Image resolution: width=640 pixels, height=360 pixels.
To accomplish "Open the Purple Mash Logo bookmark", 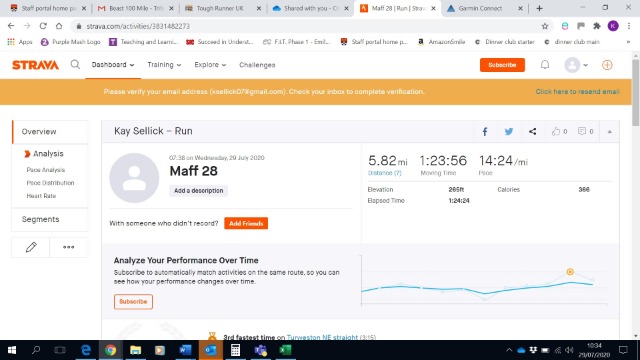I will click(x=71, y=42).
